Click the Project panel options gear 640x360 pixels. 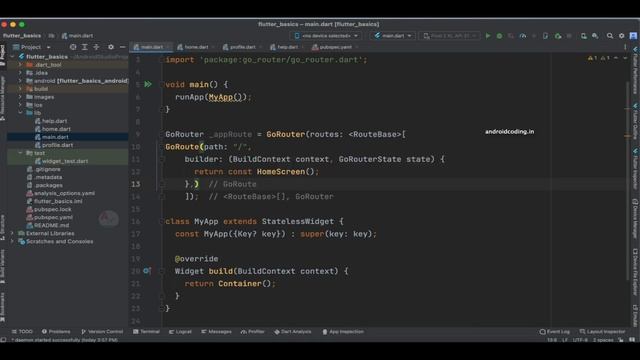pos(111,47)
